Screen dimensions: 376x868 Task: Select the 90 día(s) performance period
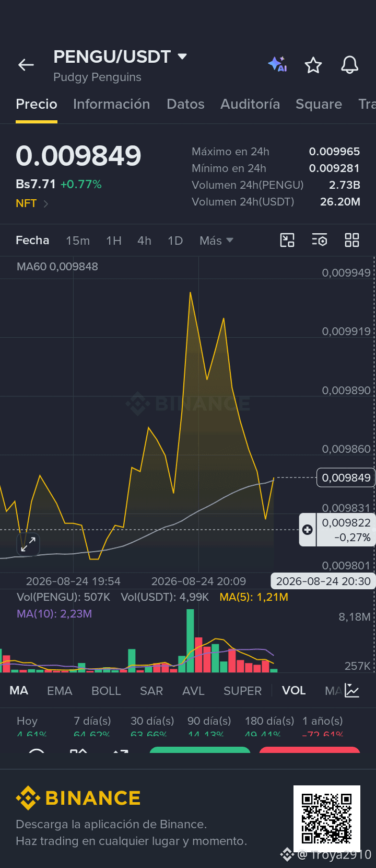tap(209, 726)
